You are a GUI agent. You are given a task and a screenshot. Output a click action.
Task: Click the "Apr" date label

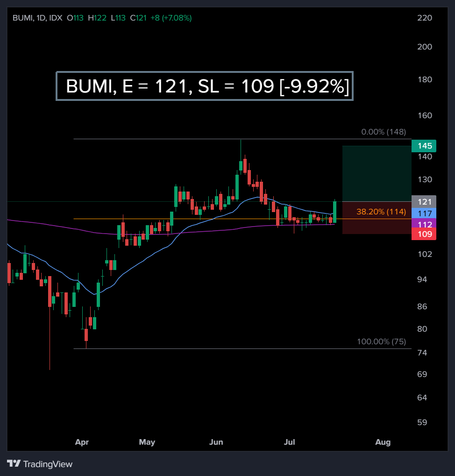pos(82,442)
